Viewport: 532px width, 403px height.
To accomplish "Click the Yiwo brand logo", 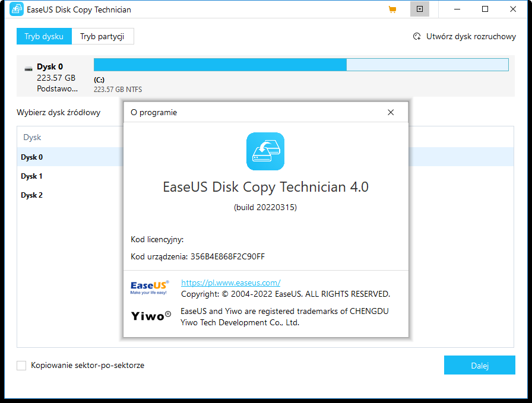I will tap(151, 316).
